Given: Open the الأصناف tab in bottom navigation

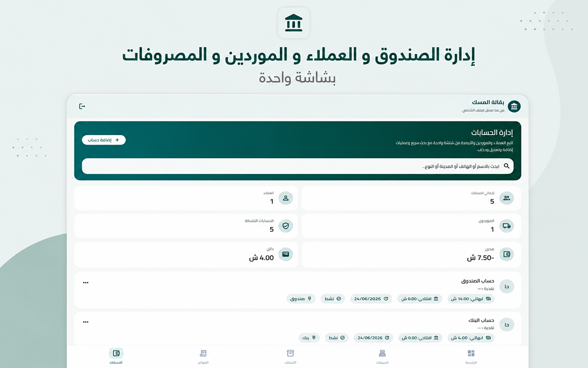Looking at the screenshot, I should pos(290,356).
